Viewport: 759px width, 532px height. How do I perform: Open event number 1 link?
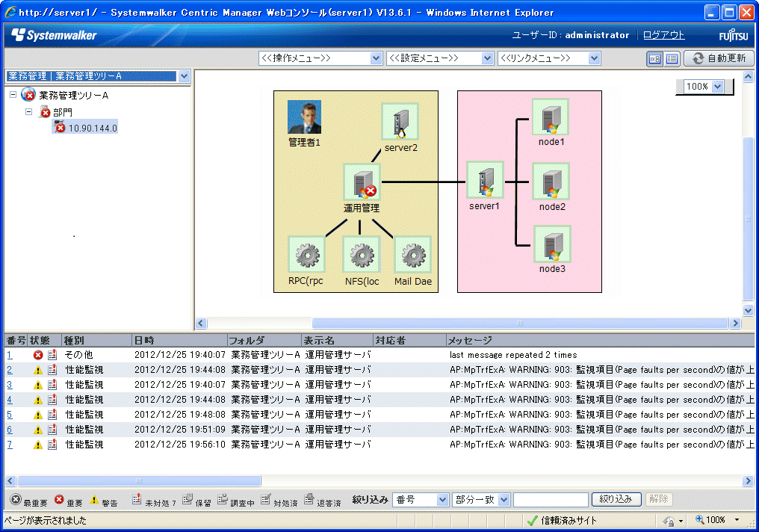[x=10, y=355]
